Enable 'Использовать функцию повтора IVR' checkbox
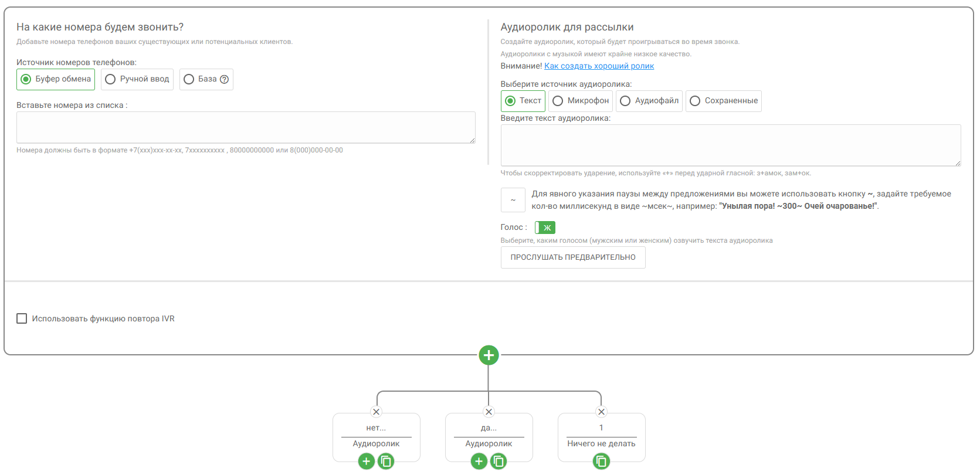This screenshot has width=980, height=475. [x=22, y=318]
